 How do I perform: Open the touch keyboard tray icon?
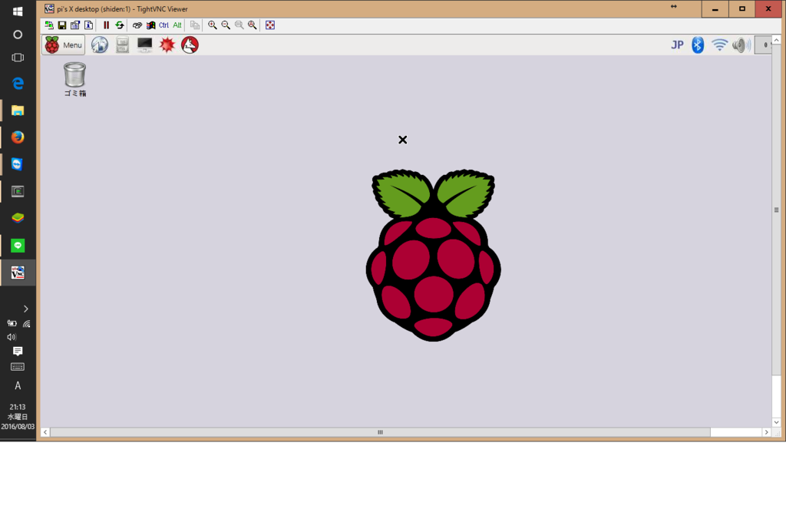(x=18, y=367)
